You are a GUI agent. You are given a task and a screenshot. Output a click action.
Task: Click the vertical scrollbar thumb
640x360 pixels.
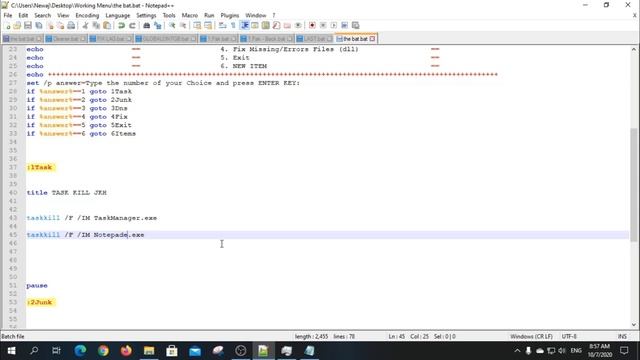point(633,184)
